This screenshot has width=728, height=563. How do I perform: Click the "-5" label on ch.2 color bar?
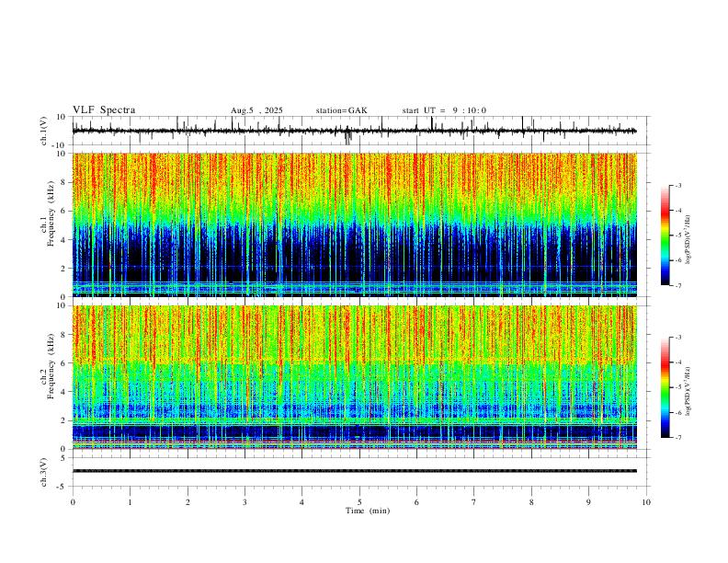pyautogui.click(x=678, y=387)
